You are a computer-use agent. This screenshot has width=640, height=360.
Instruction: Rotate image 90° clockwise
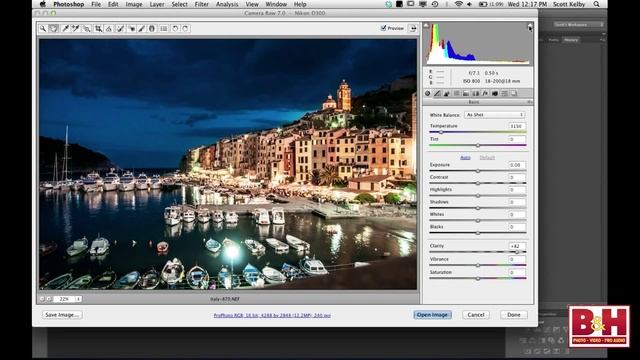point(185,29)
